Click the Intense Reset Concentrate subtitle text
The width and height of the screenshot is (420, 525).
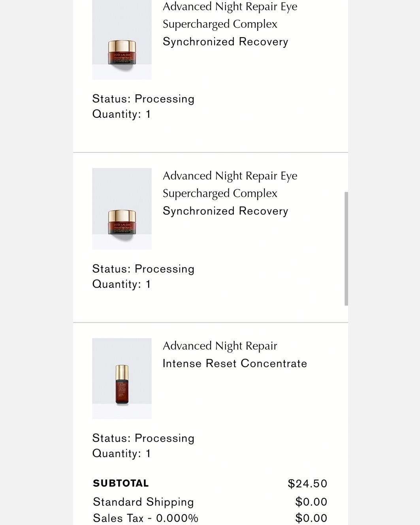[235, 363]
